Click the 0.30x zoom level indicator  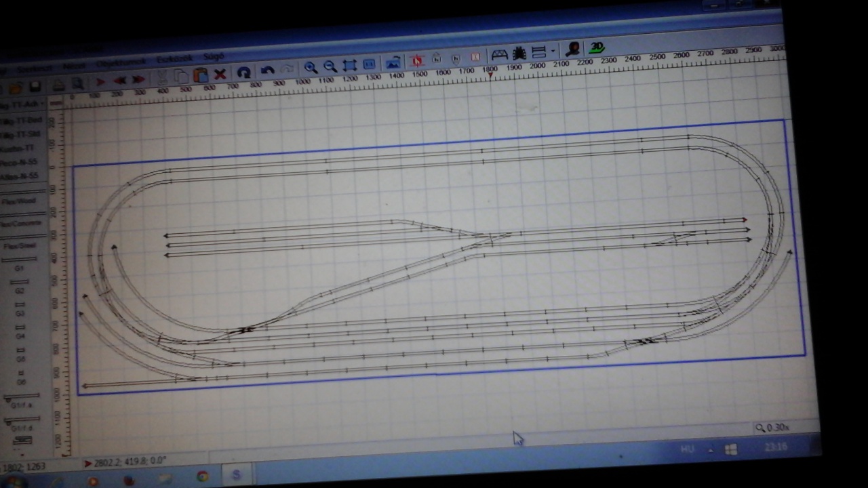[773, 428]
